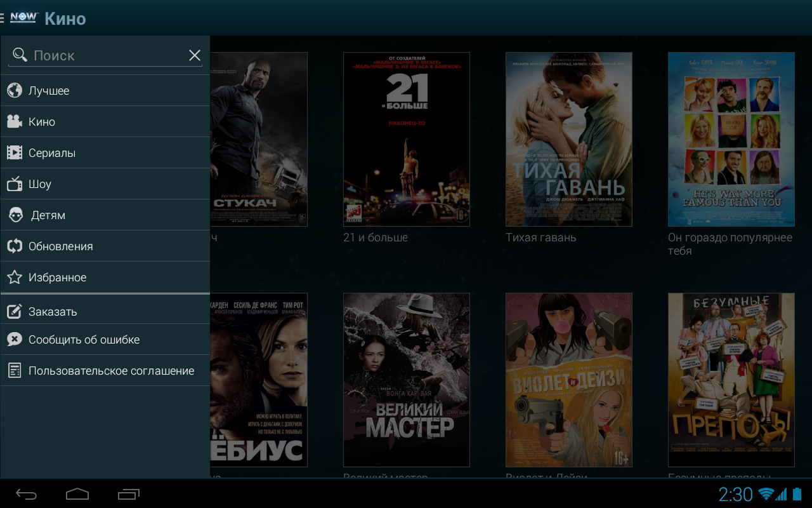This screenshot has width=812, height=508.
Task: Open the Безумные преподы poster
Action: (x=731, y=380)
